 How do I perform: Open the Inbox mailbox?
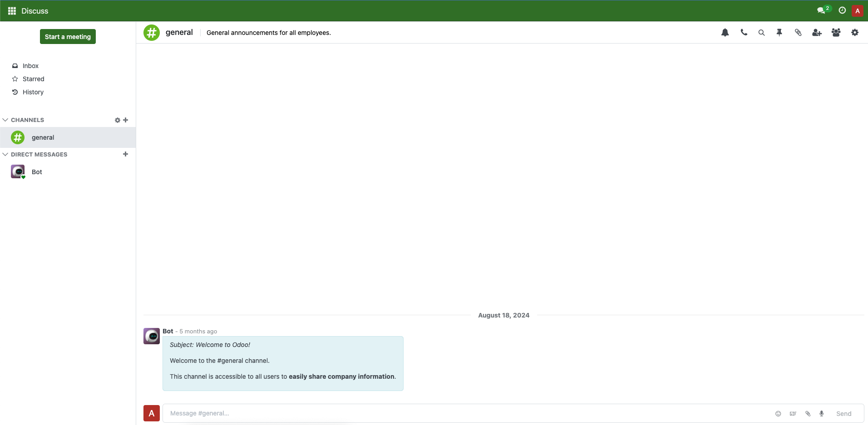click(x=30, y=66)
